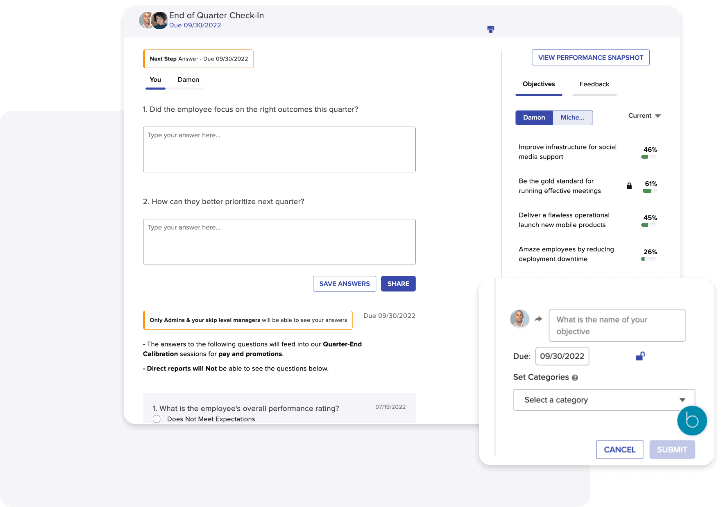The width and height of the screenshot is (723, 507).
Task: Click the lock icon on gold standard objective
Action: pyautogui.click(x=629, y=186)
